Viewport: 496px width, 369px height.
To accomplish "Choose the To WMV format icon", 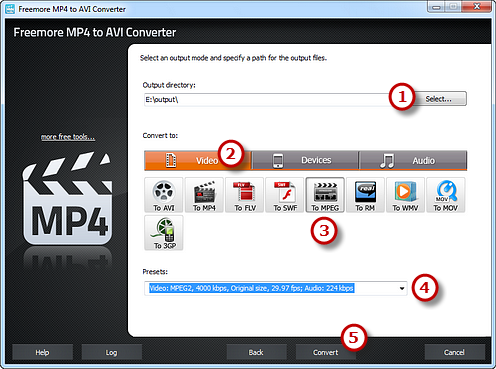I will point(405,195).
